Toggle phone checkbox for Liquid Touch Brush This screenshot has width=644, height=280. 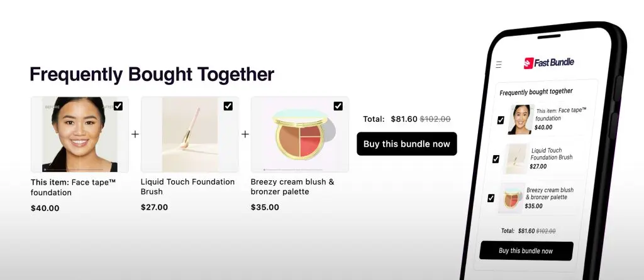[x=496, y=159]
